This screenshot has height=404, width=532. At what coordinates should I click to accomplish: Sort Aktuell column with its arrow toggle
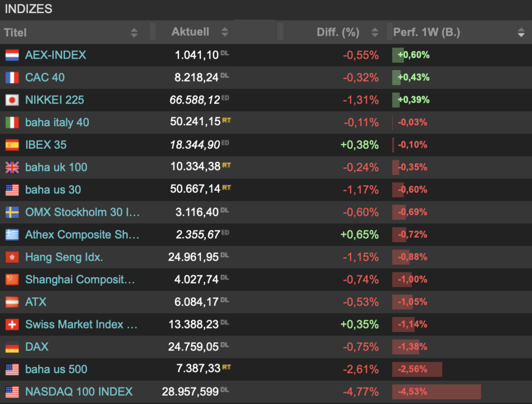click(x=224, y=32)
